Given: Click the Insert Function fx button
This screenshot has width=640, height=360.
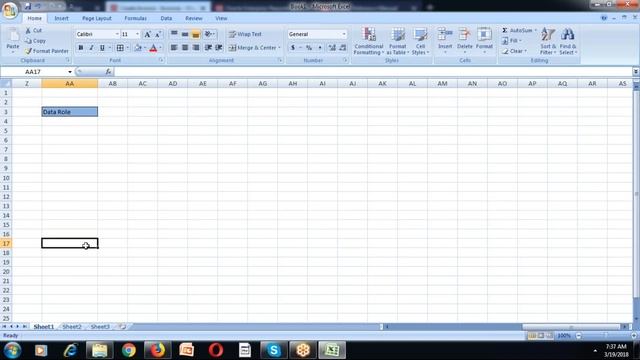Looking at the screenshot, I should tap(108, 72).
